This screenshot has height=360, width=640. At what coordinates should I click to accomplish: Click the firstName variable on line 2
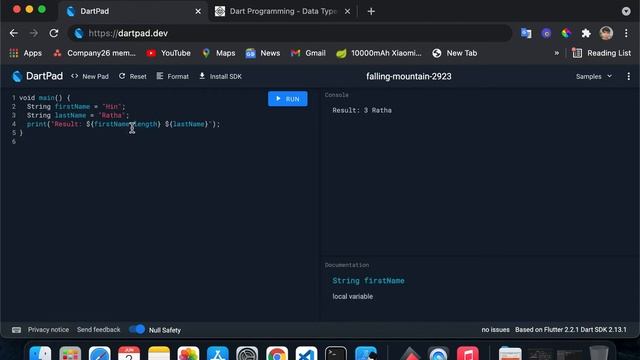(x=72, y=107)
